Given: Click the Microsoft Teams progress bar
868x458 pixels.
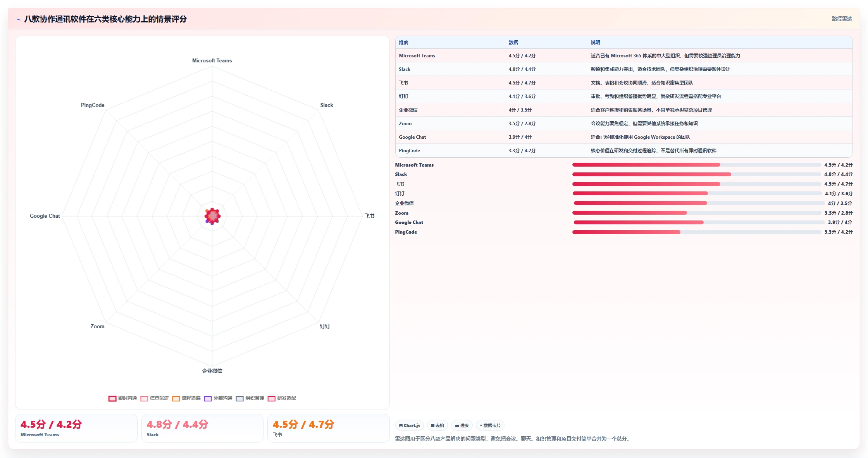Looking at the screenshot, I should coord(697,165).
